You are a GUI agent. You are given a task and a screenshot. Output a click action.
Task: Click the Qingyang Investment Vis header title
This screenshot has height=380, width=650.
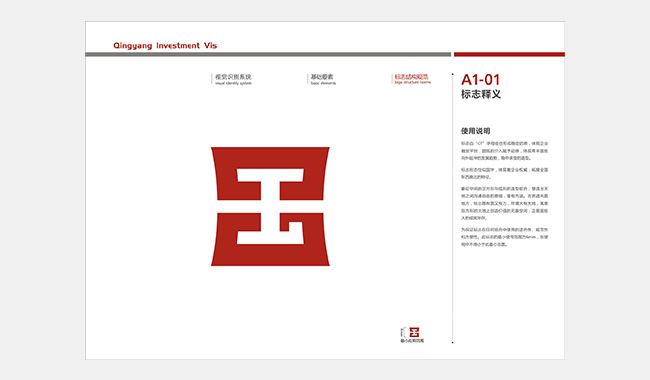pos(165,46)
